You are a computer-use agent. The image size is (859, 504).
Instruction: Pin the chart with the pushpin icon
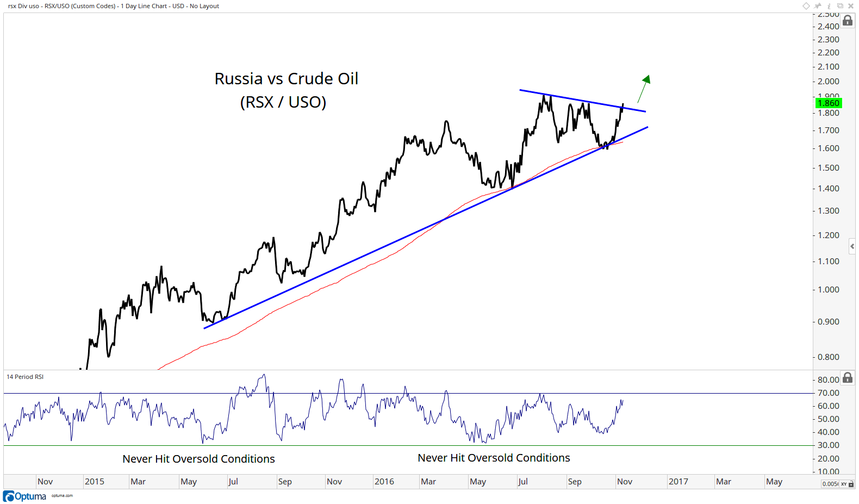point(818,6)
